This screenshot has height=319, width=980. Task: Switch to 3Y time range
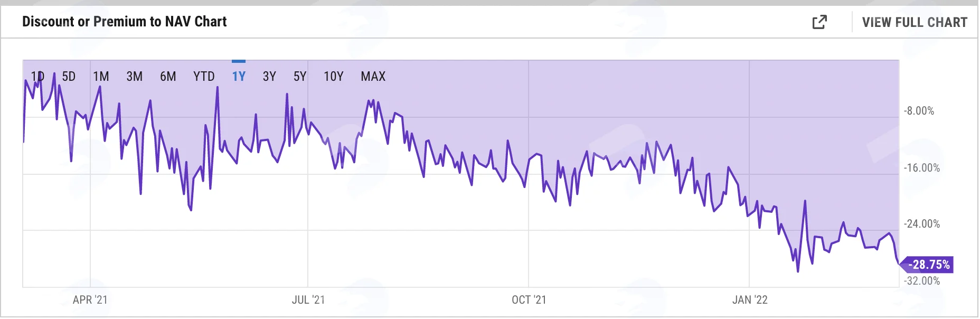pyautogui.click(x=269, y=77)
